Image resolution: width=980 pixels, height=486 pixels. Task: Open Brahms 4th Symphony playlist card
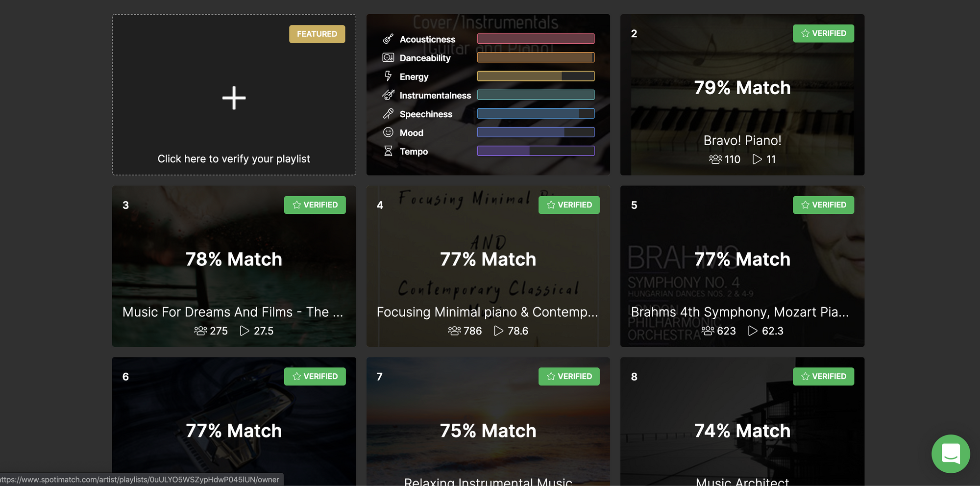point(742,266)
